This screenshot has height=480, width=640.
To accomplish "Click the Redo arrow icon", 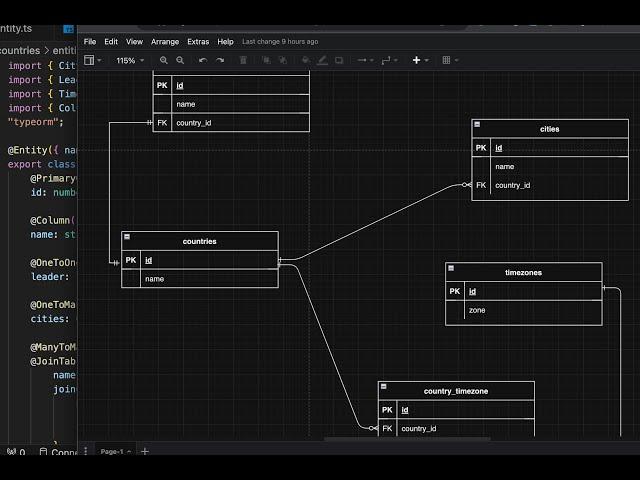I will [220, 60].
